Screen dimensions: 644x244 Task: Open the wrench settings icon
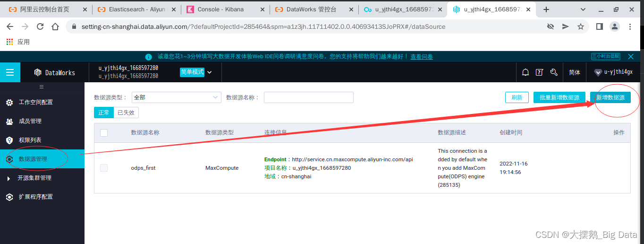pyautogui.click(x=554, y=72)
